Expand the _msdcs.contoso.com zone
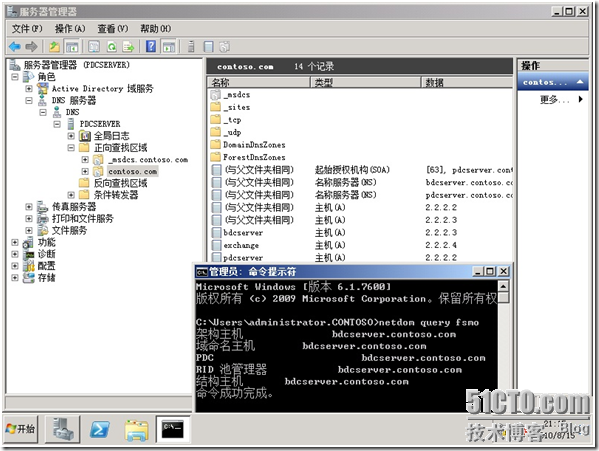The width and height of the screenshot is (599, 451). click(85, 160)
